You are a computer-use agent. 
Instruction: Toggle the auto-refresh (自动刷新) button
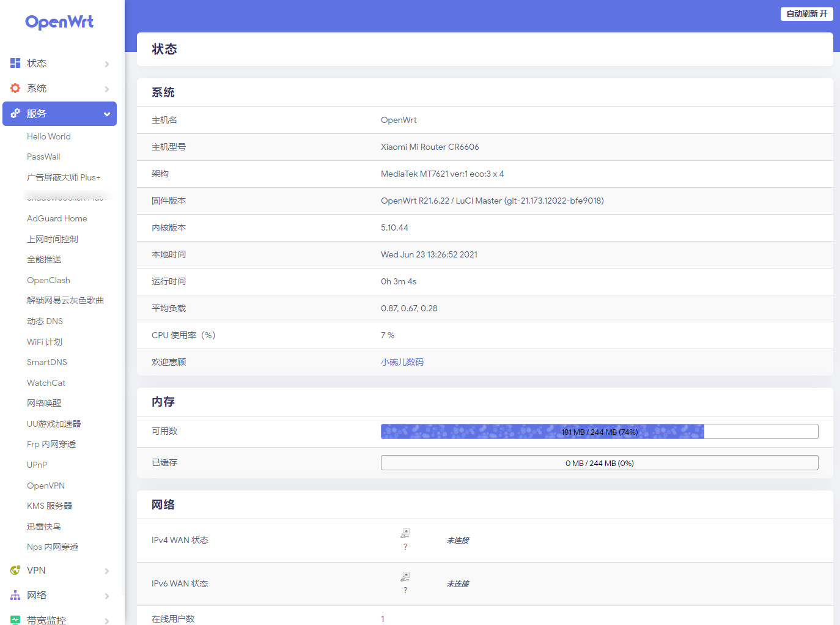[806, 13]
